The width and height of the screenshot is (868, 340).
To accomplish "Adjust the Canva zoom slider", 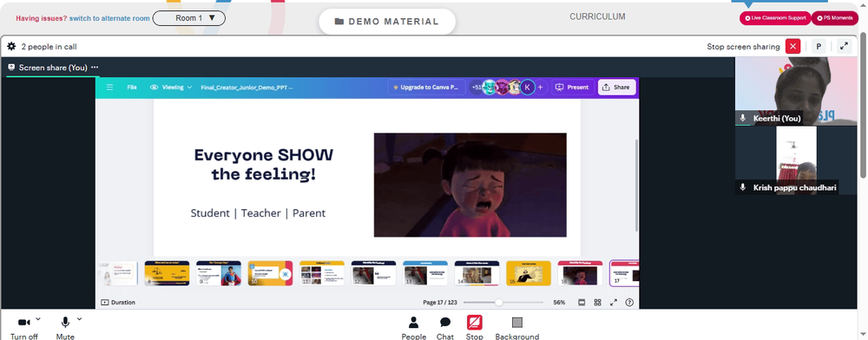I will coord(499,303).
